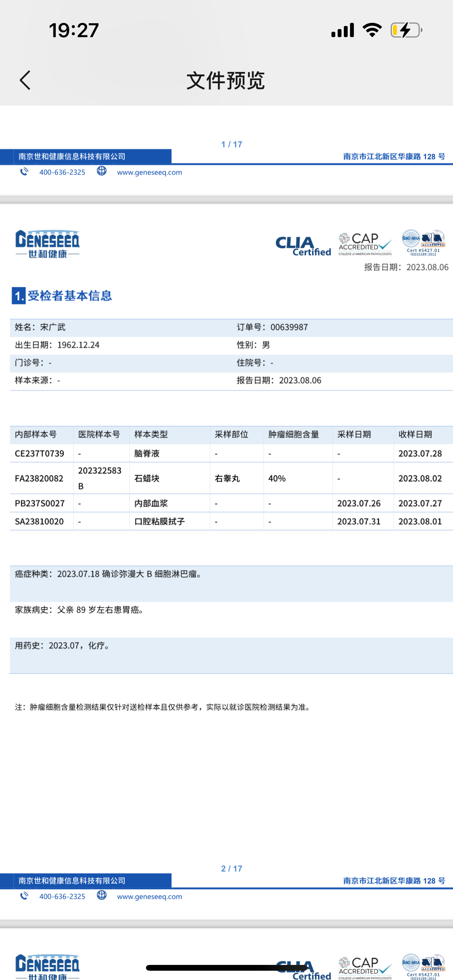Tap the Wi-Fi icon in status bar
This screenshot has width=453, height=980.
tap(372, 30)
